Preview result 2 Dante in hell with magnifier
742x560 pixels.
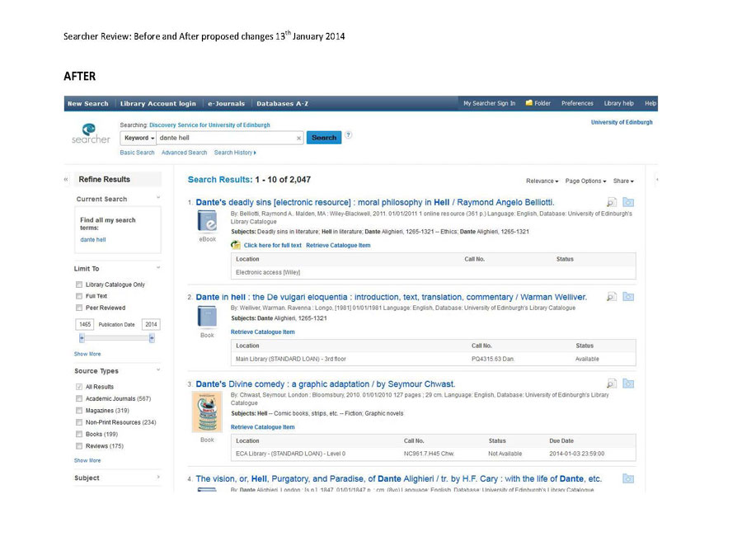pos(612,297)
